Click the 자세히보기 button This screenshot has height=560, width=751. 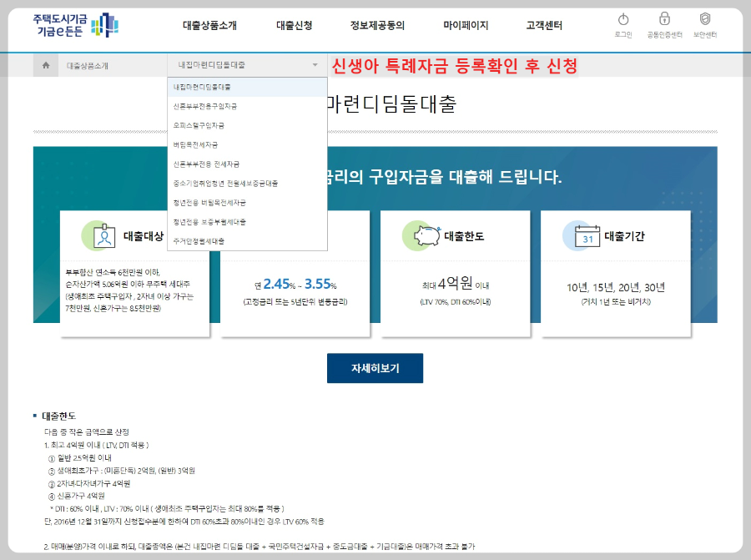pyautogui.click(x=376, y=368)
